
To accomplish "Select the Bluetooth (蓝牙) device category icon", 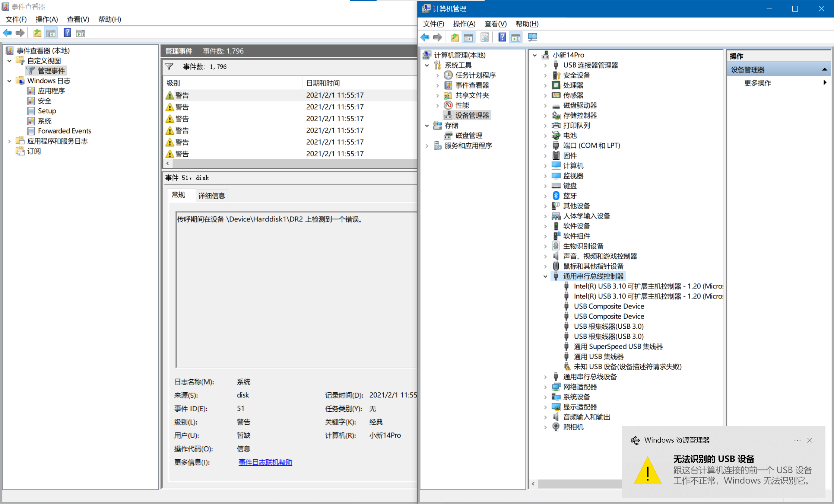I will (556, 196).
